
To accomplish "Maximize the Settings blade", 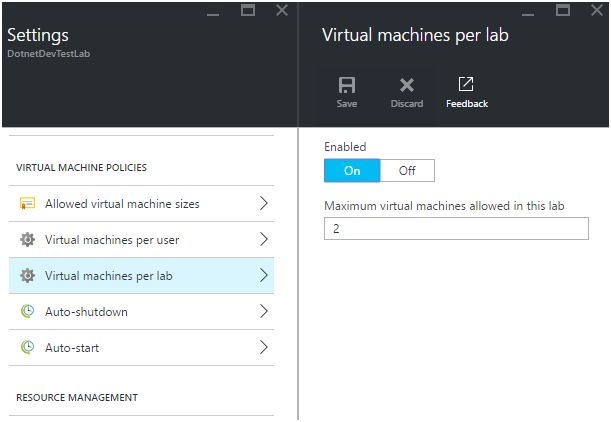I will coord(248,10).
